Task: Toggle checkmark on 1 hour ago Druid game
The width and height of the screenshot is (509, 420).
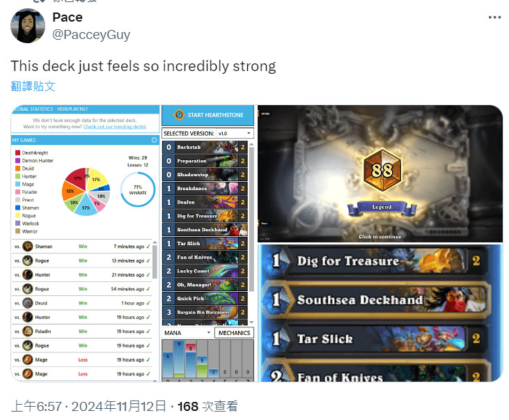Action: coord(148,303)
